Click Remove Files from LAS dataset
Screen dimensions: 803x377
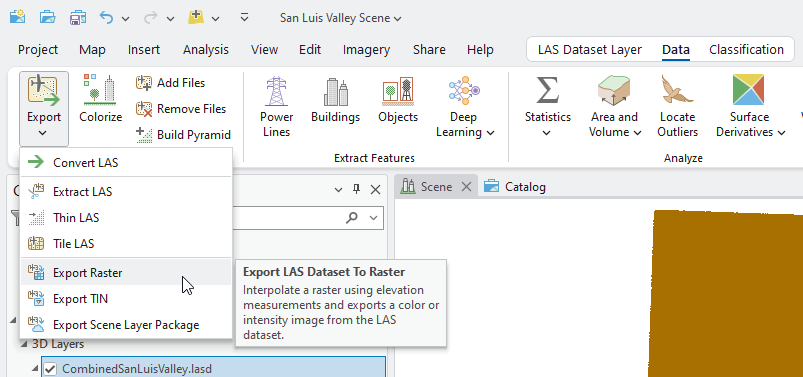181,109
